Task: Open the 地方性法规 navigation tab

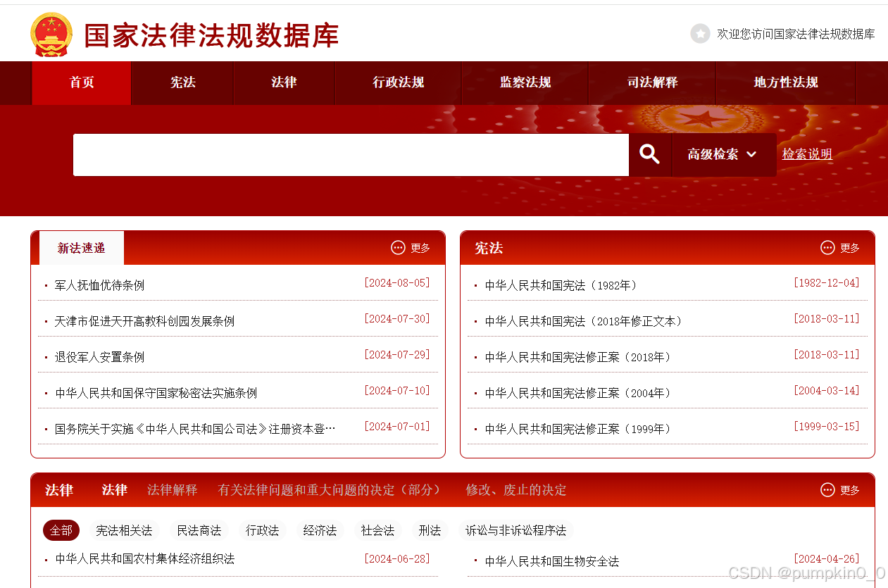Action: click(x=786, y=82)
